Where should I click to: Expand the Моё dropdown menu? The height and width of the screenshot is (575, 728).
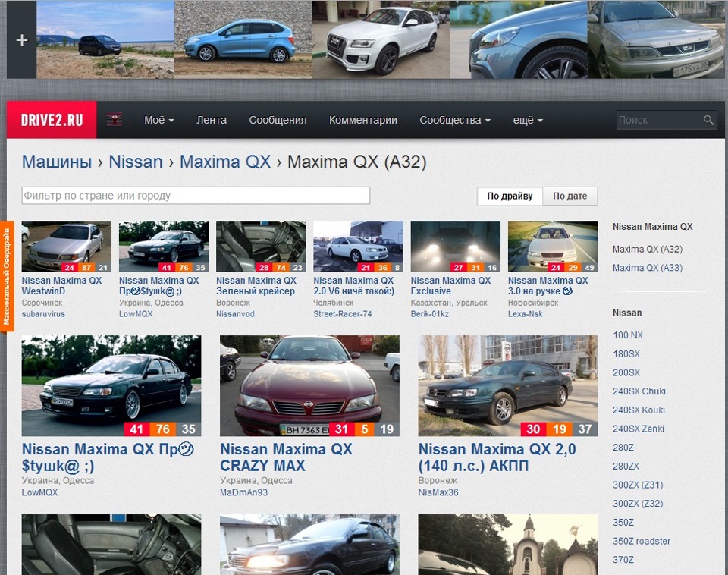tap(158, 120)
